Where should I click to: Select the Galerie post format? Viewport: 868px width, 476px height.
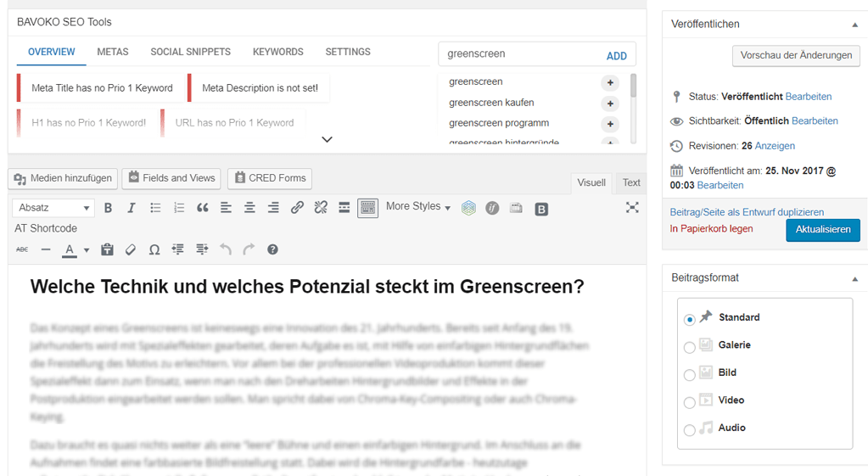click(x=689, y=347)
